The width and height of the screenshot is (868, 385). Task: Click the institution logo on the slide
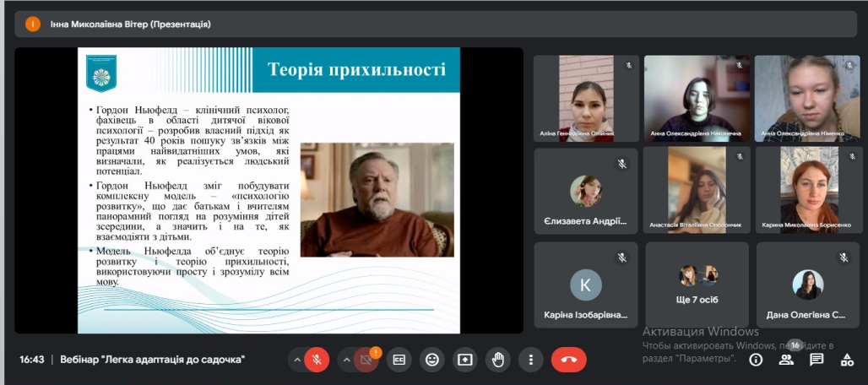101,73
